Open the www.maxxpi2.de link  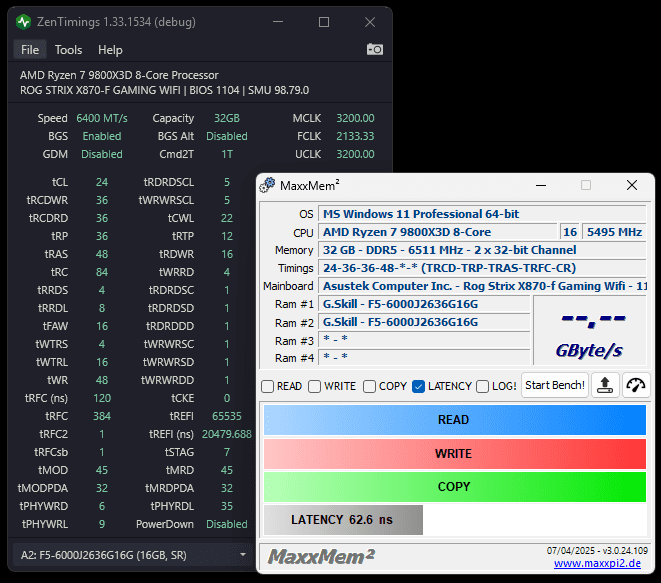tap(597, 564)
